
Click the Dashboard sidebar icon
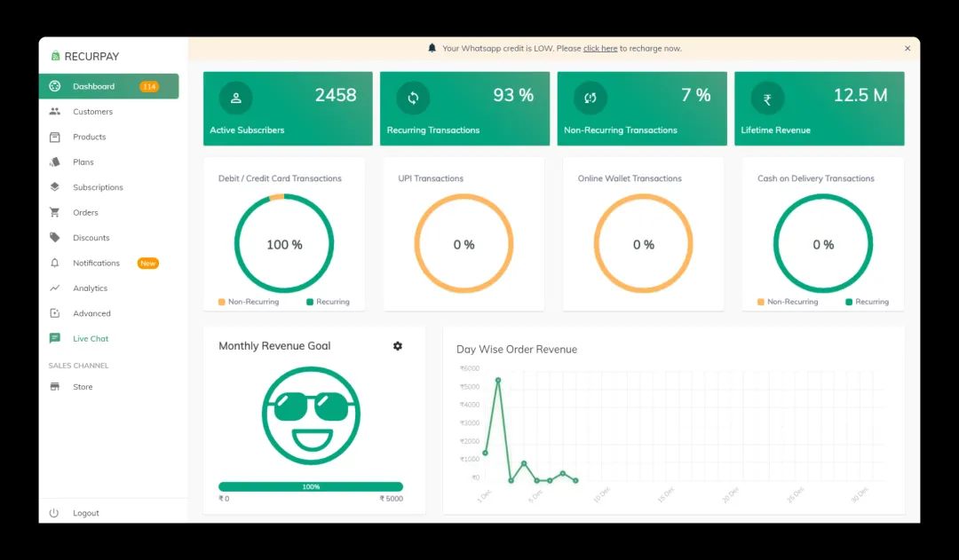tap(55, 86)
